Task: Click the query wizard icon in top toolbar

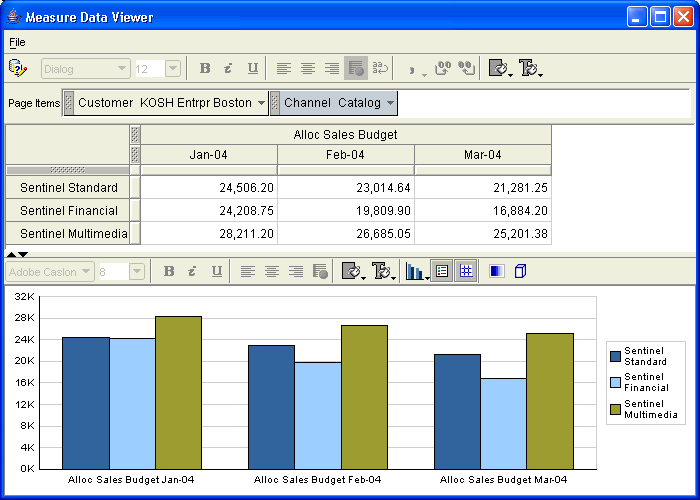Action: [17, 68]
